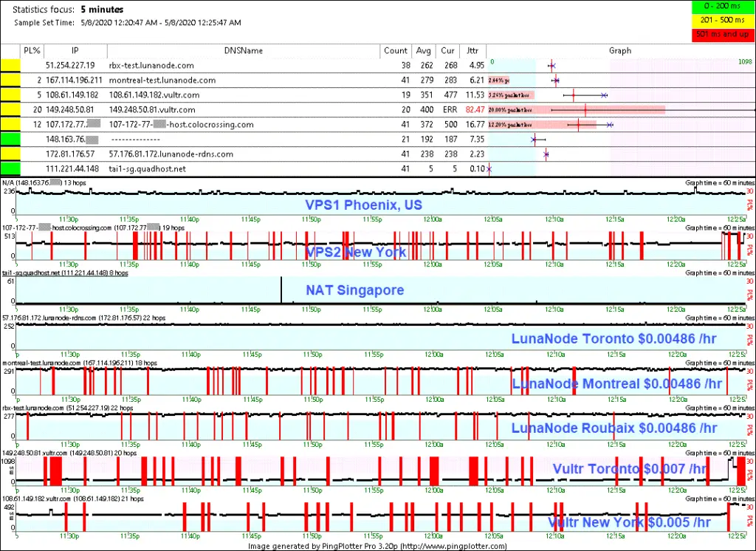Image resolution: width=756 pixels, height=551 pixels.
Task: Click the DNSName cell ending in host.colocrossing.com
Action: (x=182, y=125)
